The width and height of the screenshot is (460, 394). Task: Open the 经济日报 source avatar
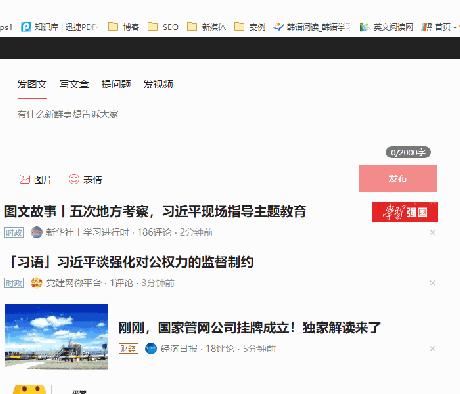[x=151, y=349]
